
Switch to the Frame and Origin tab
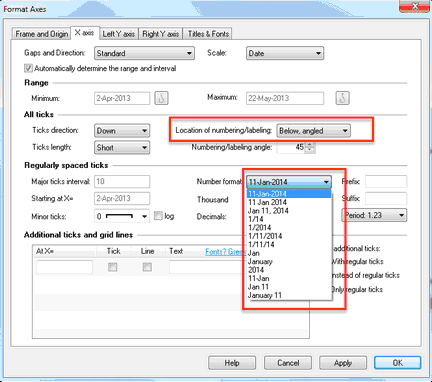(42, 34)
